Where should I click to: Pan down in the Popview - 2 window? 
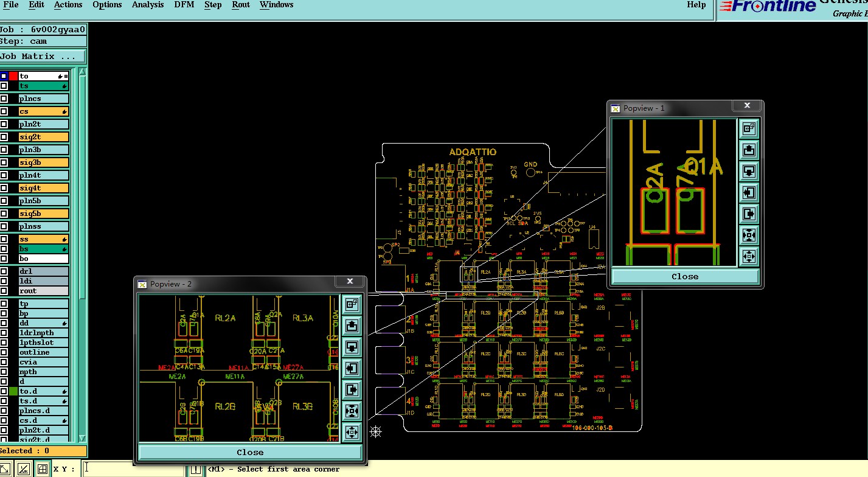(352, 347)
